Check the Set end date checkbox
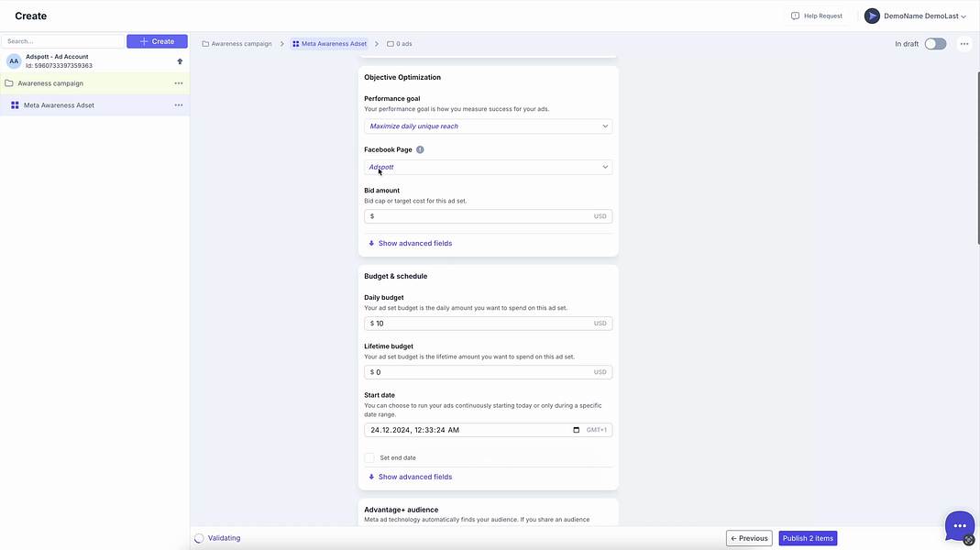980x550 pixels. 369,458
